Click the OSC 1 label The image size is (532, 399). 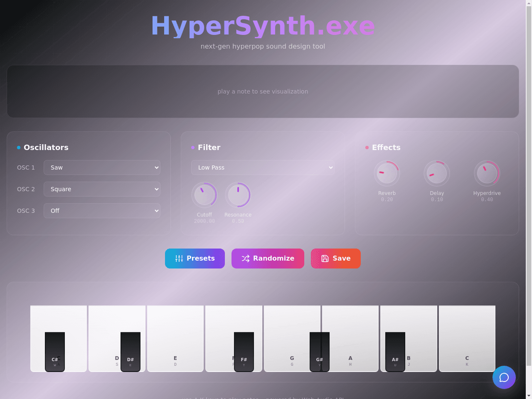[26, 167]
